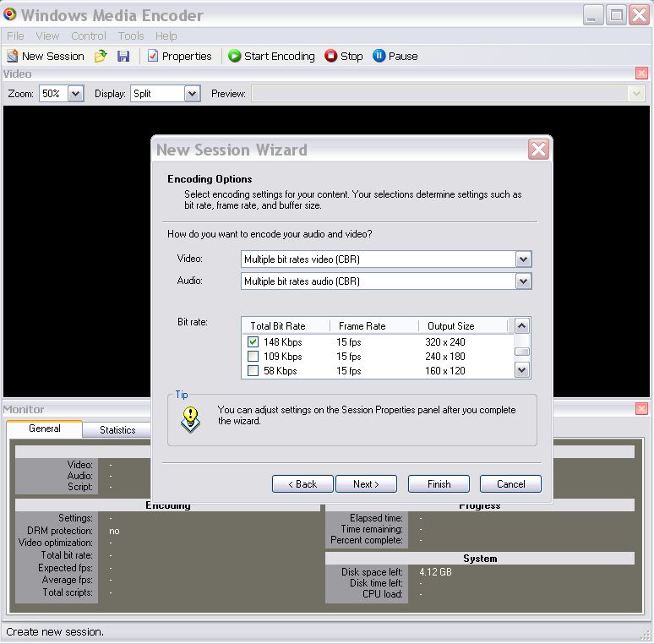Click the DRM protection 'no' value
Image resolution: width=654 pixels, height=644 pixels.
click(114, 531)
